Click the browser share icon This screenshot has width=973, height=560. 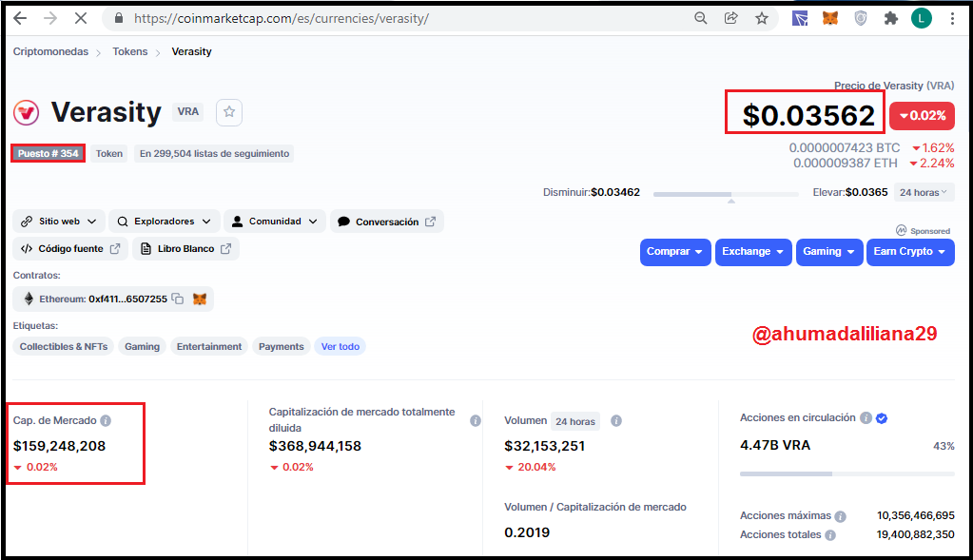[x=731, y=19]
